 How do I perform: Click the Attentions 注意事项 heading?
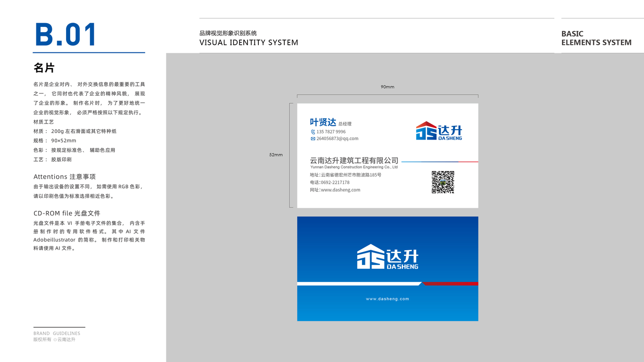pyautogui.click(x=65, y=177)
